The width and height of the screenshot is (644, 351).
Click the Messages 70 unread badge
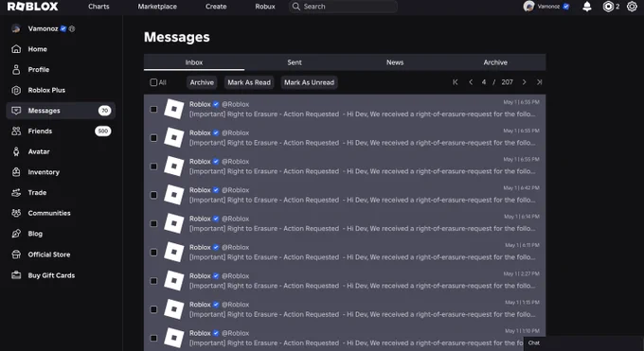[x=105, y=111]
